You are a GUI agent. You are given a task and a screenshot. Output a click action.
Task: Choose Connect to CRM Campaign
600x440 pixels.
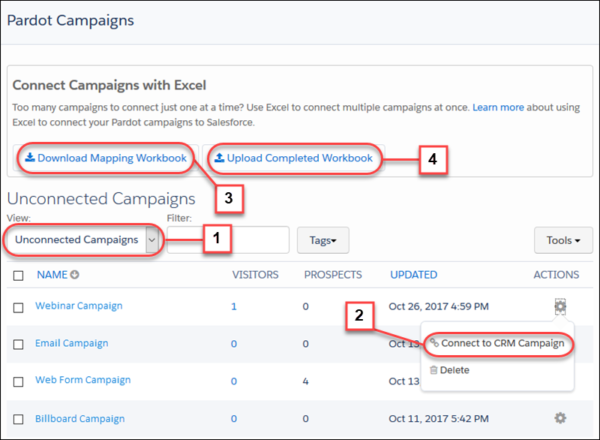[497, 343]
